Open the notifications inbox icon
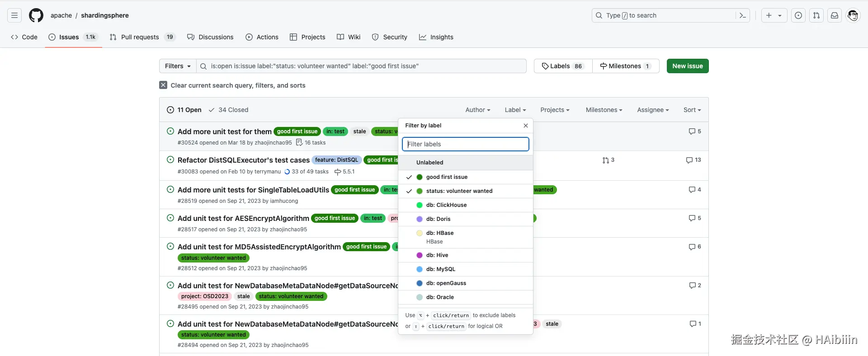The width and height of the screenshot is (868, 356). point(835,15)
